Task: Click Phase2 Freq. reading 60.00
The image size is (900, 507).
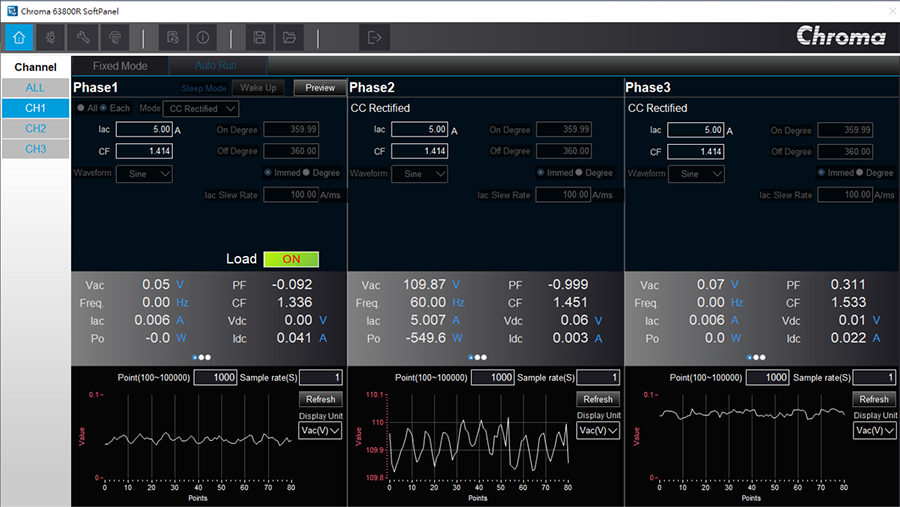Action: pos(428,302)
